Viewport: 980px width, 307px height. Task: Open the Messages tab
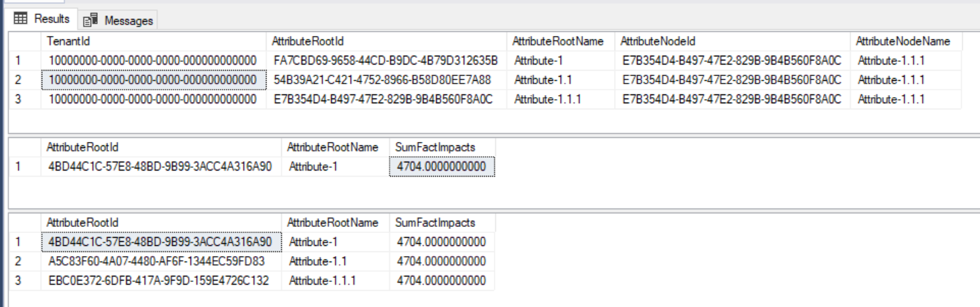point(120,20)
